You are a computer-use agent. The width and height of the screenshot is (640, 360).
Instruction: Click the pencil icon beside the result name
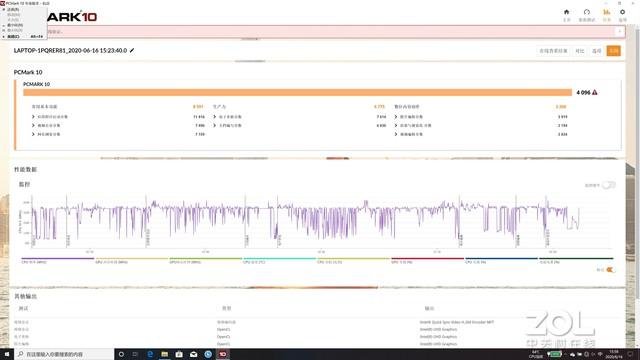(x=132, y=50)
